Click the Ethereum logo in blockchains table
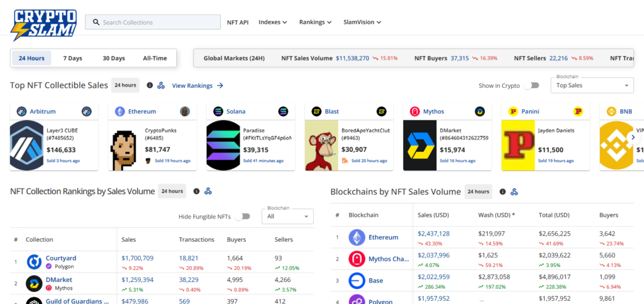The image size is (644, 304). (357, 237)
